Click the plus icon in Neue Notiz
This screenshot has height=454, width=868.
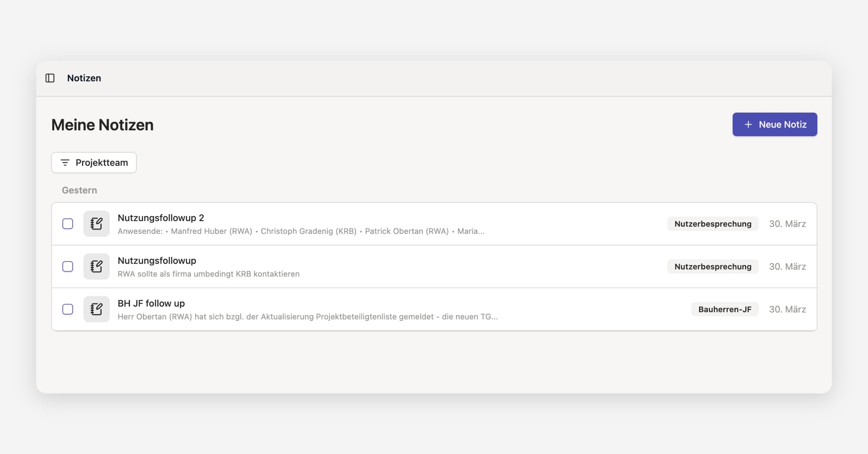[748, 125]
